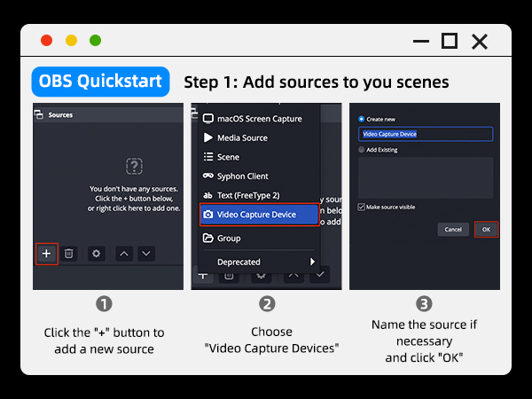This screenshot has height=399, width=532.
Task: Select Group from the source menu
Action: tap(259, 239)
